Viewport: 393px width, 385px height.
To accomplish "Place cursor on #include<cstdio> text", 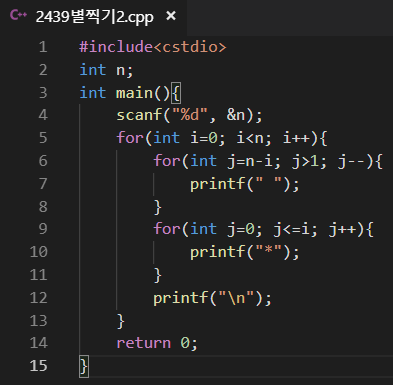I will pyautogui.click(x=153, y=47).
